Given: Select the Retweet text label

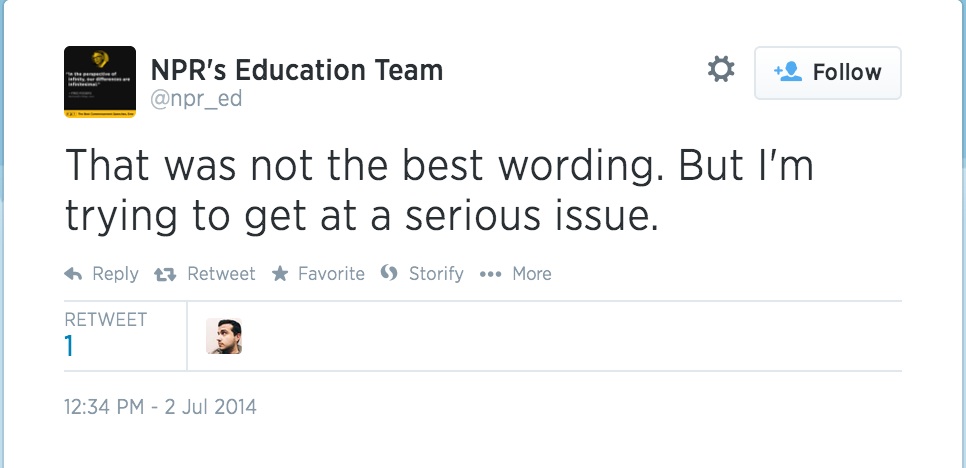Looking at the screenshot, I should (221, 273).
